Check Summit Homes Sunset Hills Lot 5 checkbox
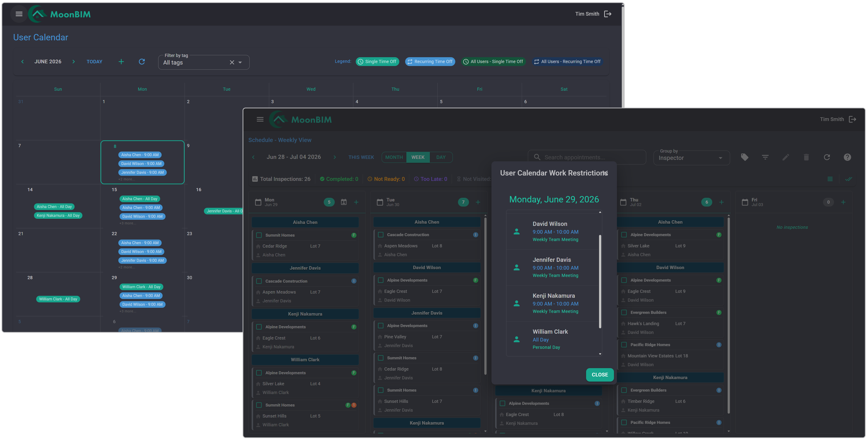Viewport: 868px width, 440px height. coord(259,405)
